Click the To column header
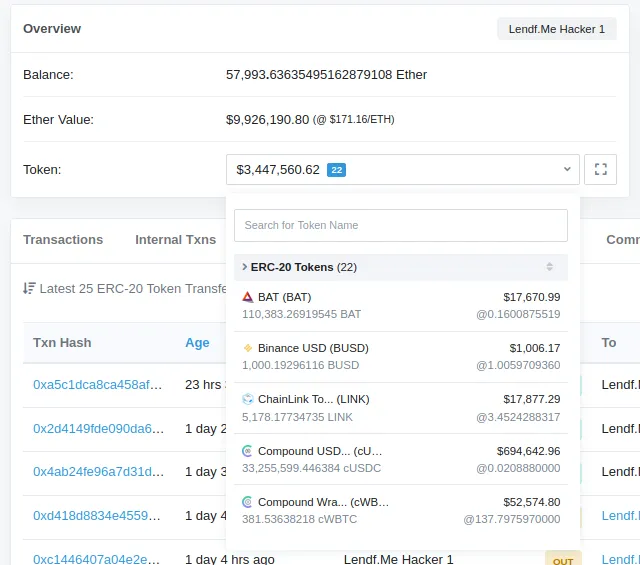The height and width of the screenshot is (565, 640). [609, 343]
